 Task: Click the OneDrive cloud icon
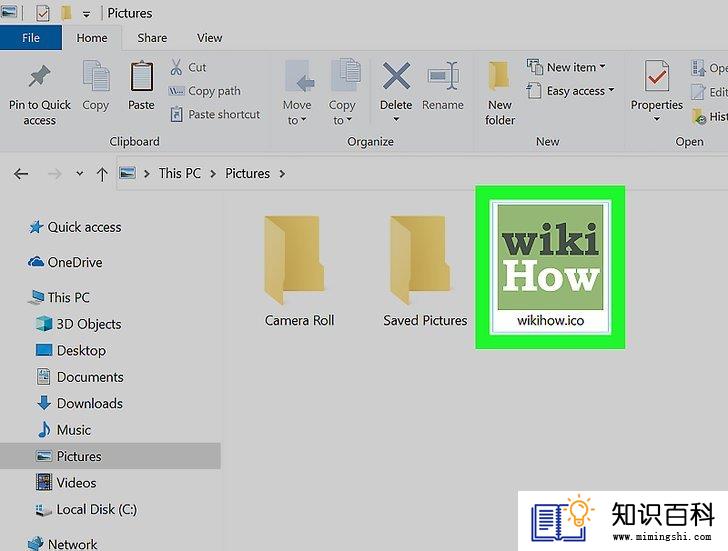36,262
